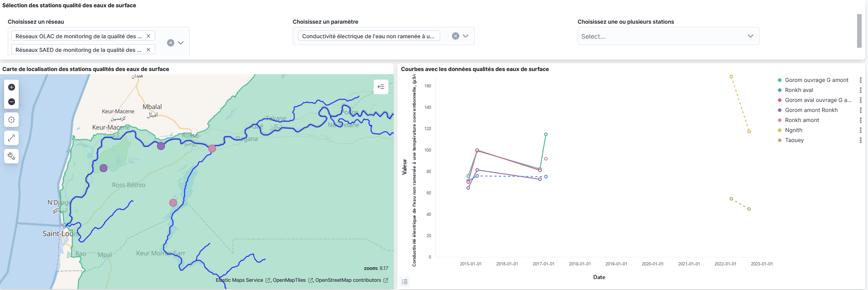Screen dimensions: 868x290
Task: Open the stations Select... dropdown
Action: pos(668,36)
